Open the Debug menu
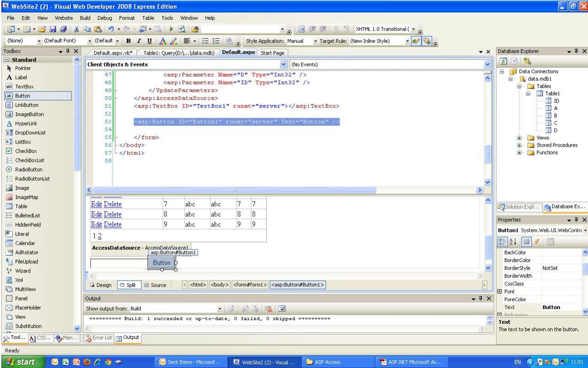 [104, 18]
